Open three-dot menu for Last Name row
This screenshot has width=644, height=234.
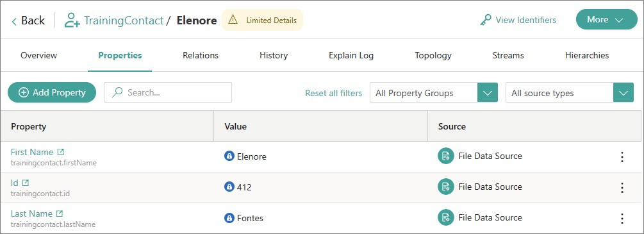tap(622, 219)
